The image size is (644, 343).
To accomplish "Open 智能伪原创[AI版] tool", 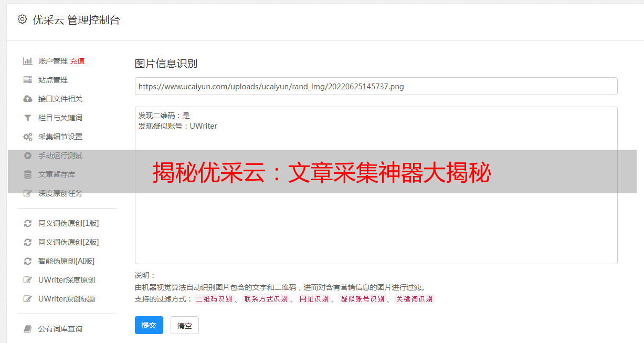I will [67, 261].
